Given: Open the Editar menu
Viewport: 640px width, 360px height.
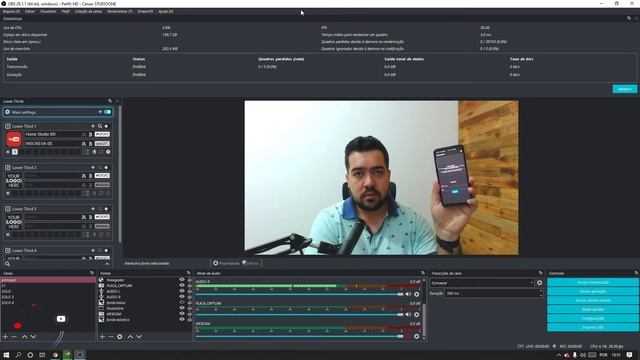Looking at the screenshot, I should 30,12.
